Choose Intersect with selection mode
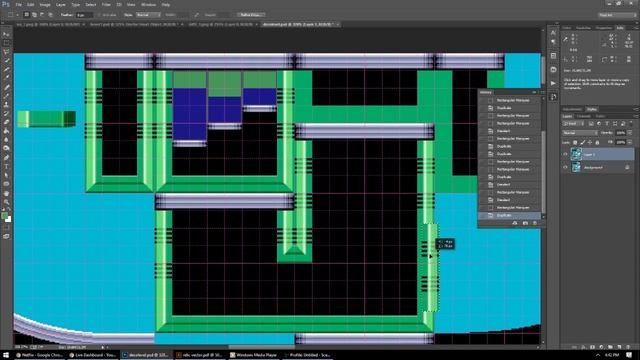640x360 pixels. 50,15
